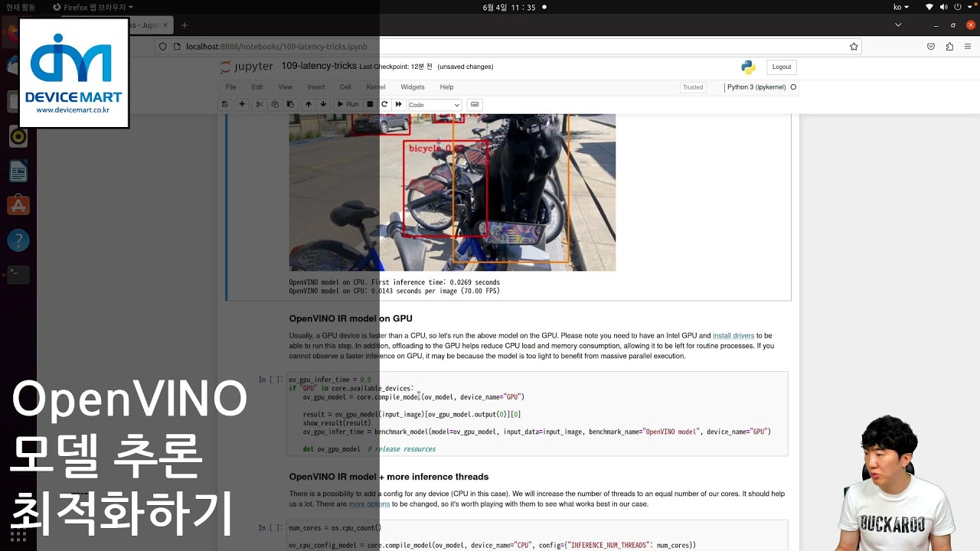Open the Widgets menu

pos(413,87)
